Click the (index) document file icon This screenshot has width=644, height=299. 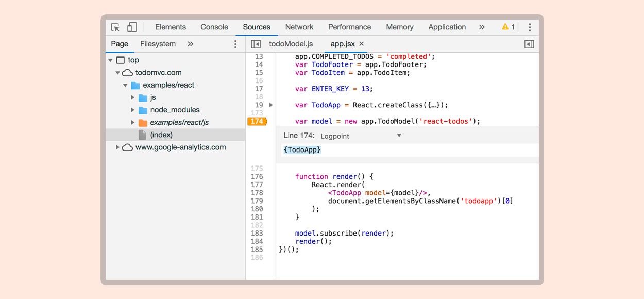pos(143,135)
